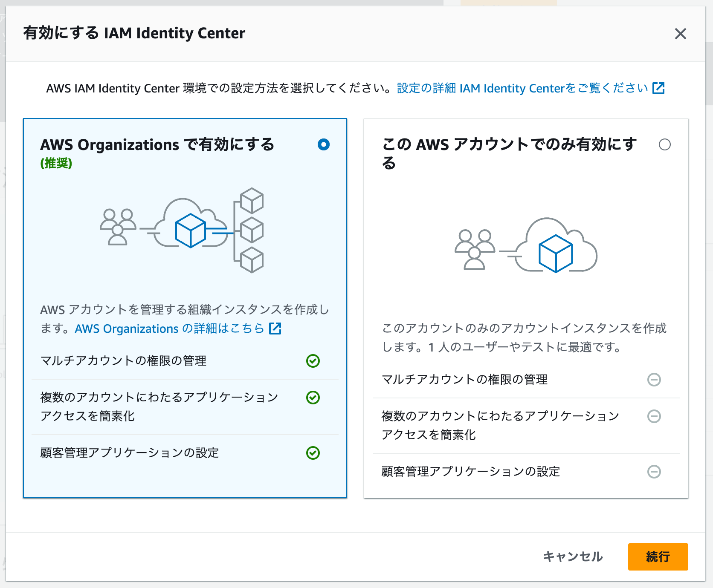Click the dialog title 有効にする IAM Identity Center
713x588 pixels.
(135, 33)
